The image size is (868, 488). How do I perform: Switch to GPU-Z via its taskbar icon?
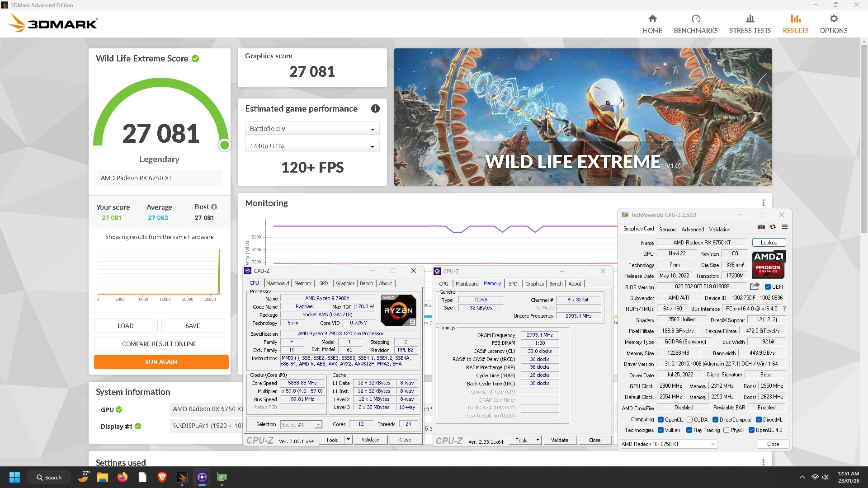(x=222, y=477)
